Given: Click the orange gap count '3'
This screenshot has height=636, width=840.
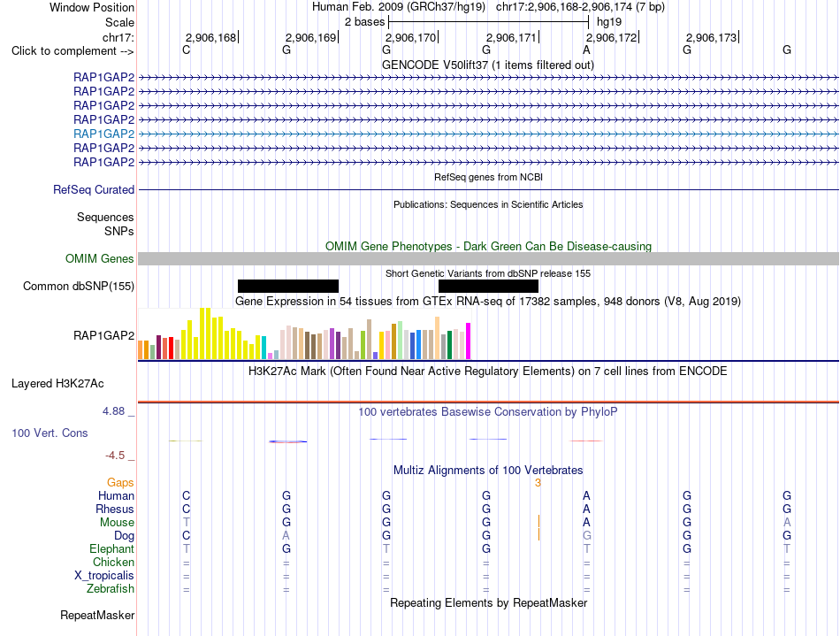Looking at the screenshot, I should click(538, 483).
